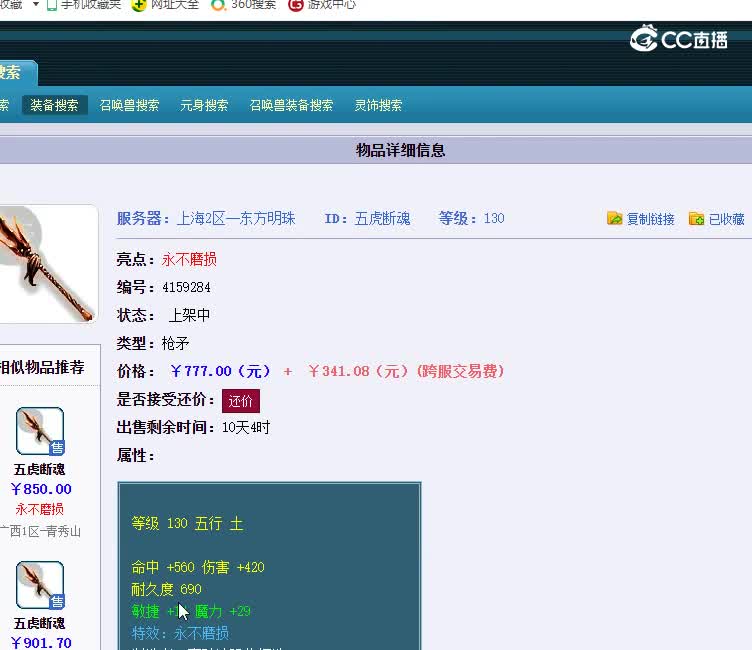Open the 360搜索 bookmark icon
Viewport: 752px width, 650px height.
(218, 5)
